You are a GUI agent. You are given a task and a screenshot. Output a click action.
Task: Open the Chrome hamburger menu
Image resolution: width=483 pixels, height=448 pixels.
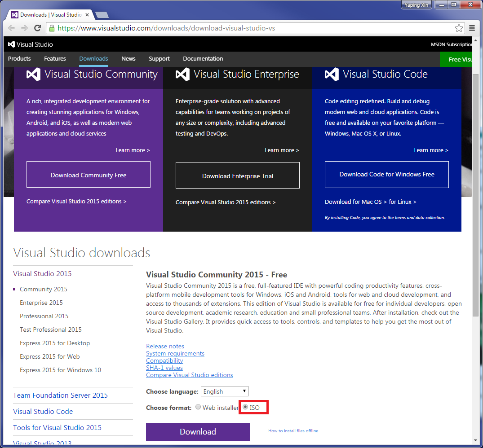pos(472,28)
